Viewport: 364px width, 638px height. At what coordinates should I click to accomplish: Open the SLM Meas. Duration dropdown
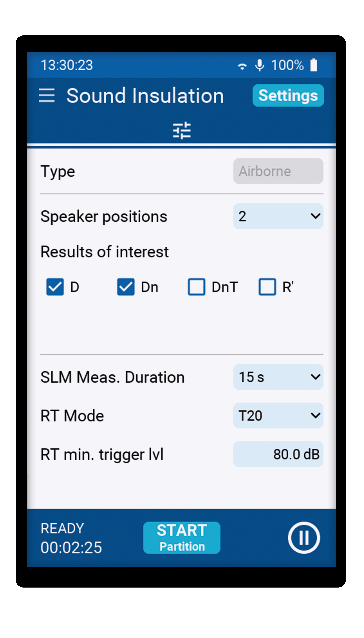click(x=278, y=377)
